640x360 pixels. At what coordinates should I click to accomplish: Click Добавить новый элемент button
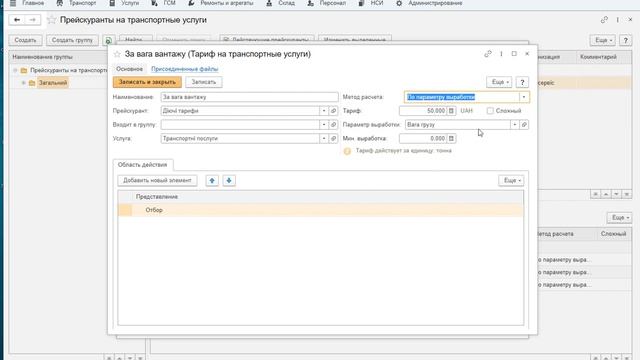[x=157, y=180]
